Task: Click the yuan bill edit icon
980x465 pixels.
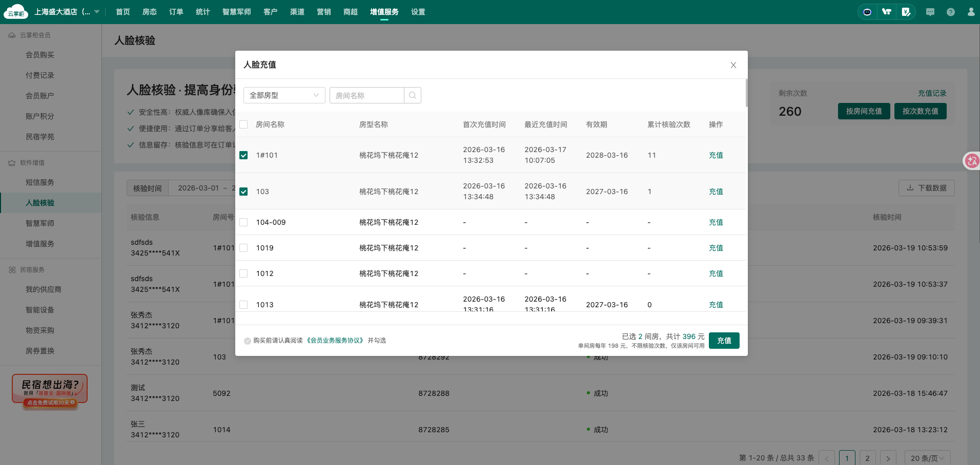Action: [906, 12]
